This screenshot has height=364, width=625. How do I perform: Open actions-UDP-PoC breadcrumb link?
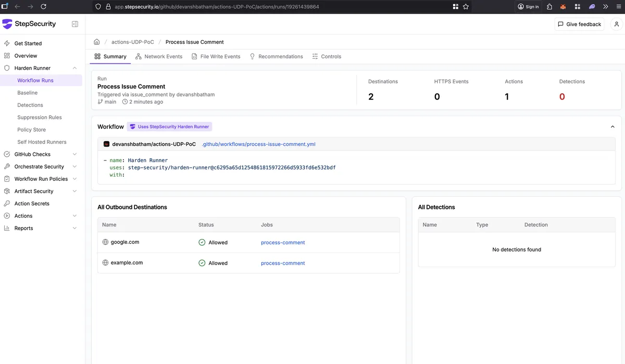pos(133,42)
